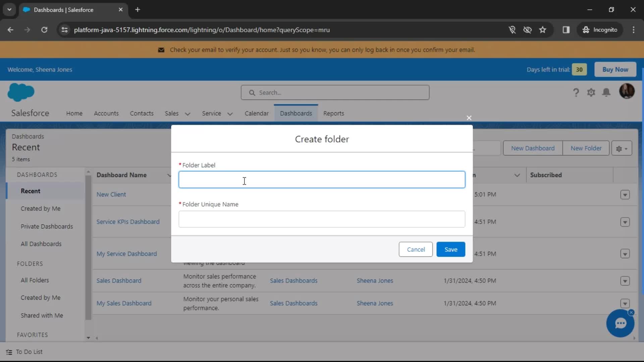The height and width of the screenshot is (362, 644).
Task: Click the To Do List icon
Action: pos(9,352)
